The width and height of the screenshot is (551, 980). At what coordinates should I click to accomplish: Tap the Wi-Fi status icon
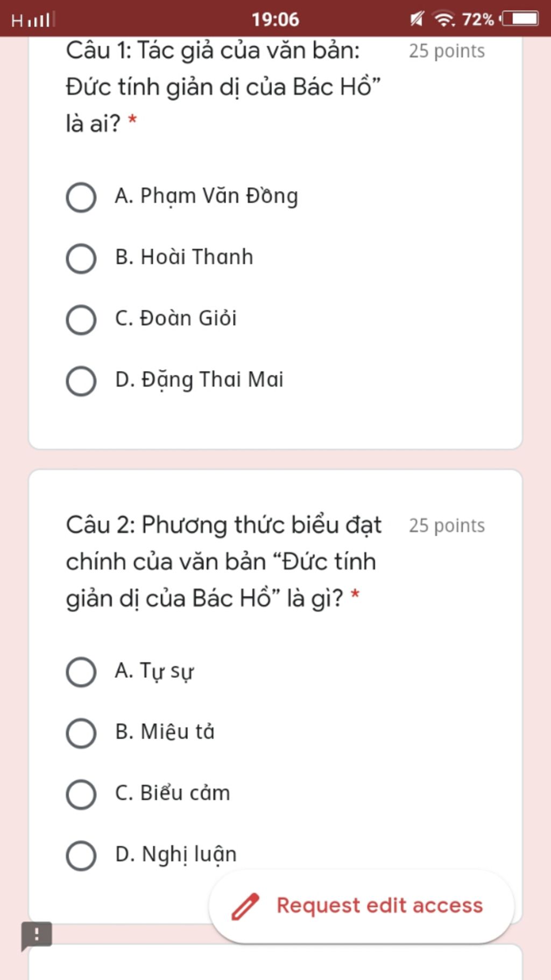point(444,19)
